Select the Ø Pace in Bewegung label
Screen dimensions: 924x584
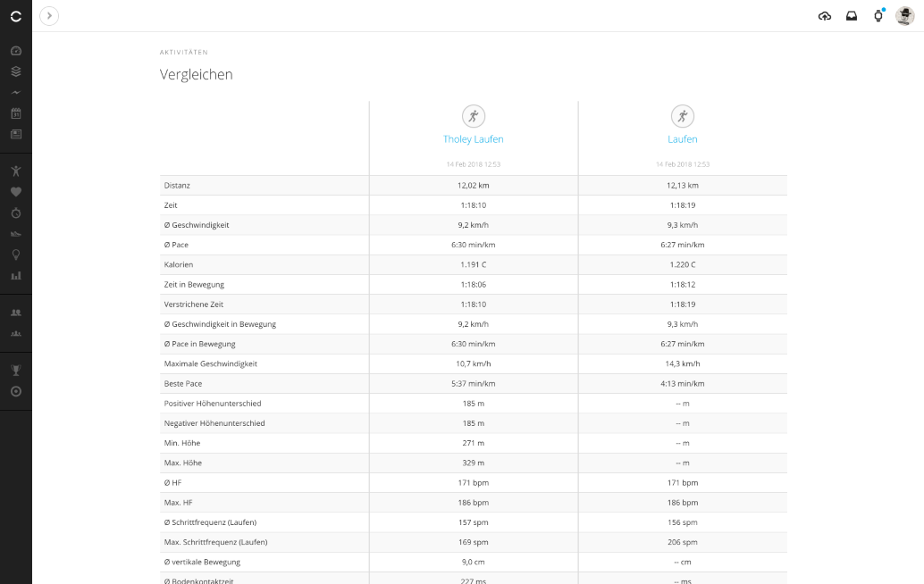tap(200, 344)
